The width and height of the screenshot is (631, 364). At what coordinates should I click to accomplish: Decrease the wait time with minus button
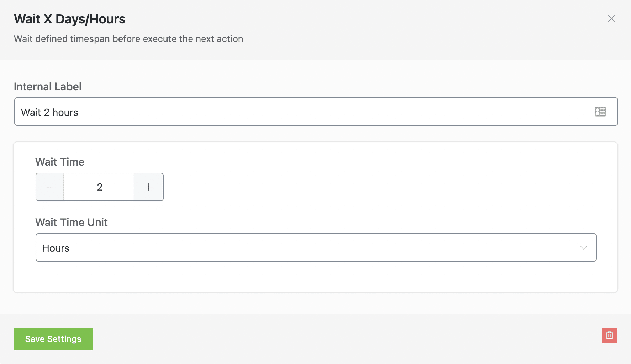[50, 187]
